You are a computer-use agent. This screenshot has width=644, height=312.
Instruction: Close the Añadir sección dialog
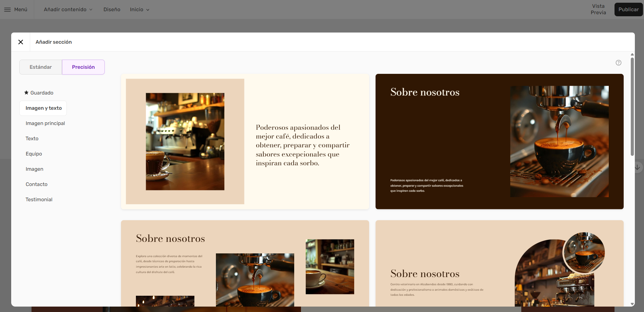coord(21,42)
